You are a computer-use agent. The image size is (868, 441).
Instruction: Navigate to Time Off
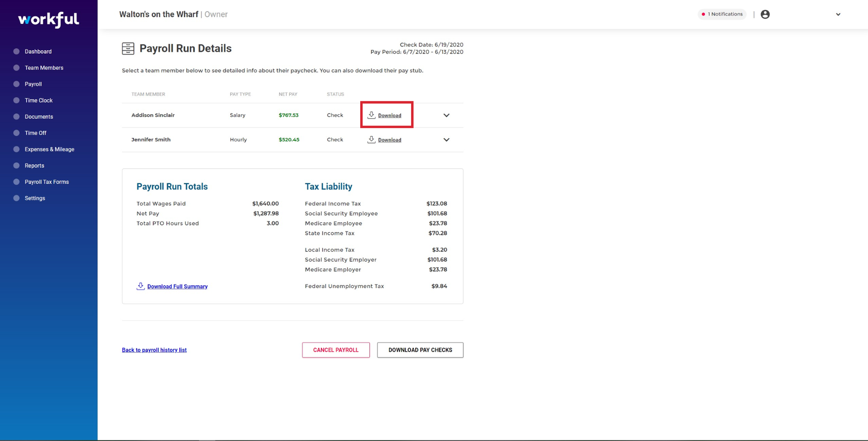point(35,133)
